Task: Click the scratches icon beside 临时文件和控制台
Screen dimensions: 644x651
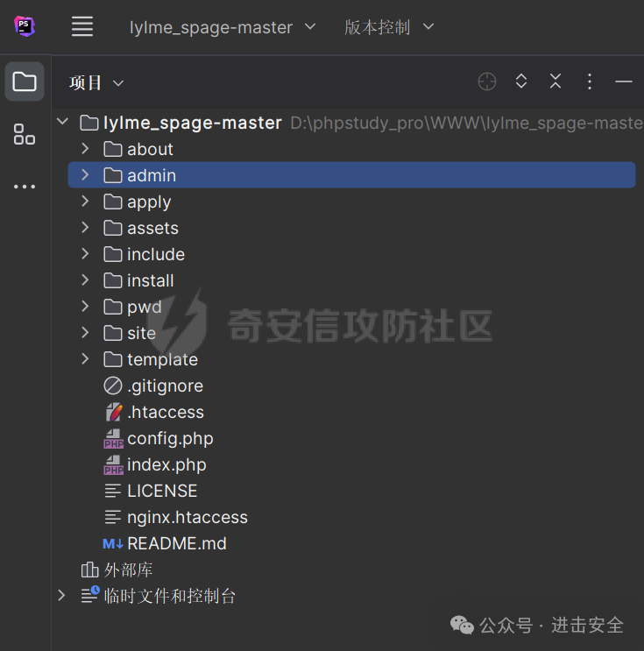Action: [x=90, y=595]
